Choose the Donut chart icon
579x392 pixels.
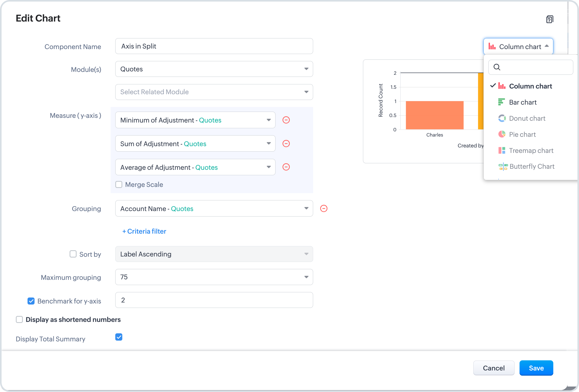click(502, 118)
